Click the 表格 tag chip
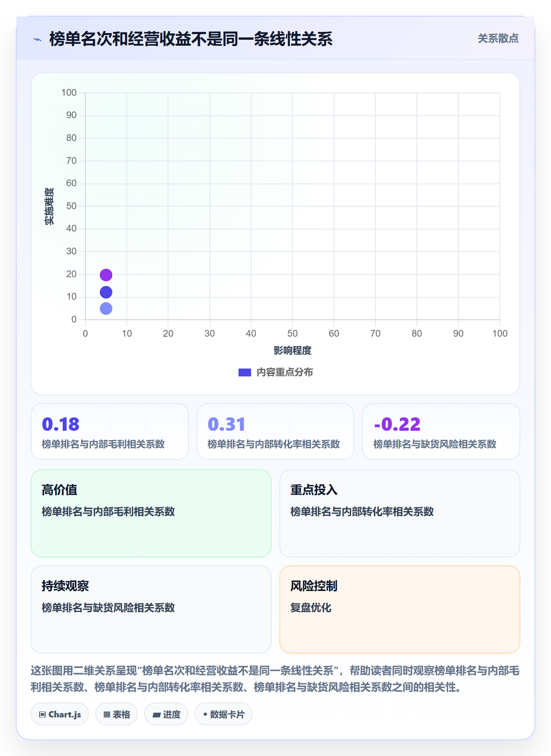Image resolution: width=551 pixels, height=756 pixels. (x=116, y=714)
